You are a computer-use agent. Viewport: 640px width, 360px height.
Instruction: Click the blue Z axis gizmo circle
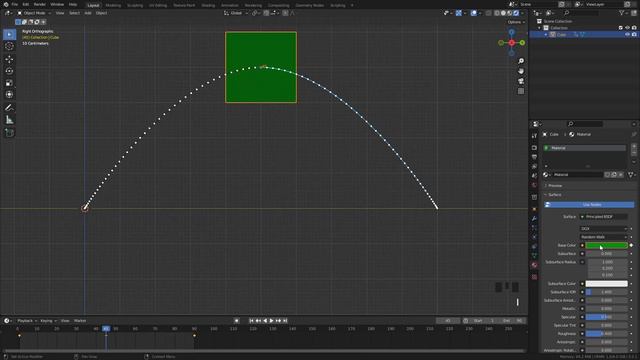point(511,32)
